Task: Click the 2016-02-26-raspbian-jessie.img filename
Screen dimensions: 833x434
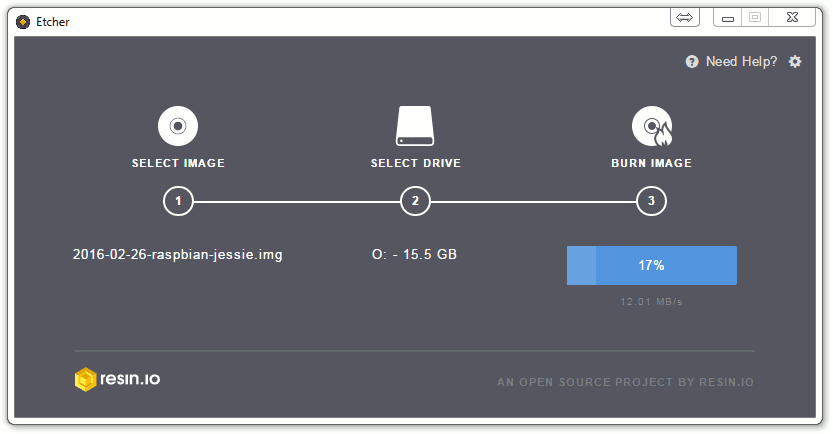Action: click(x=177, y=254)
